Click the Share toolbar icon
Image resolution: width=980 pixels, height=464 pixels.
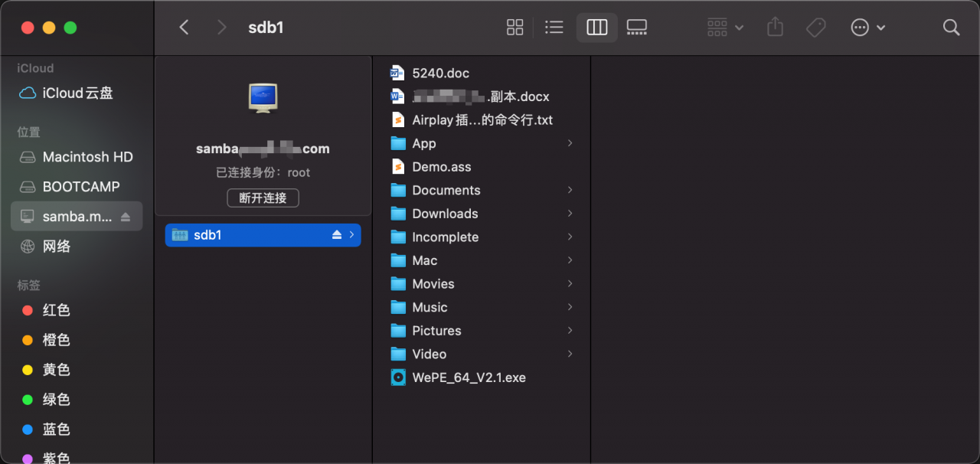click(x=776, y=27)
